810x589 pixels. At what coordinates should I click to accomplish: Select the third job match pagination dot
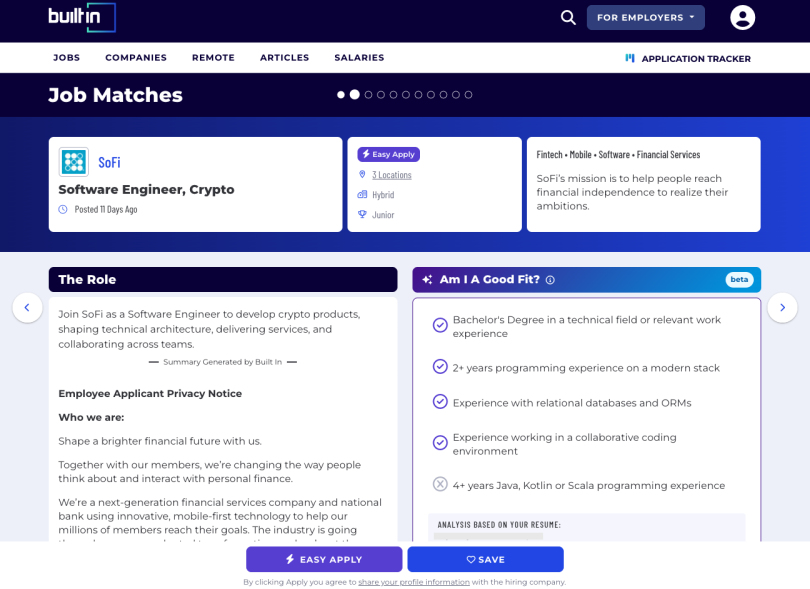368,95
